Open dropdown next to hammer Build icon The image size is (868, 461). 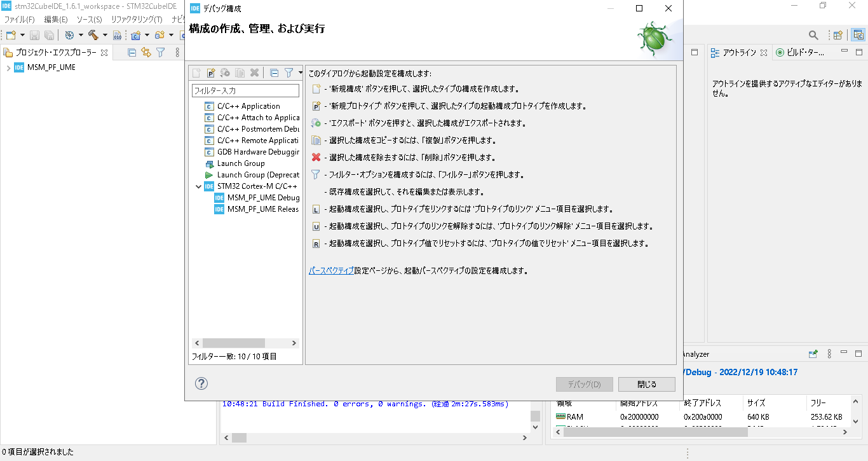[x=104, y=35]
